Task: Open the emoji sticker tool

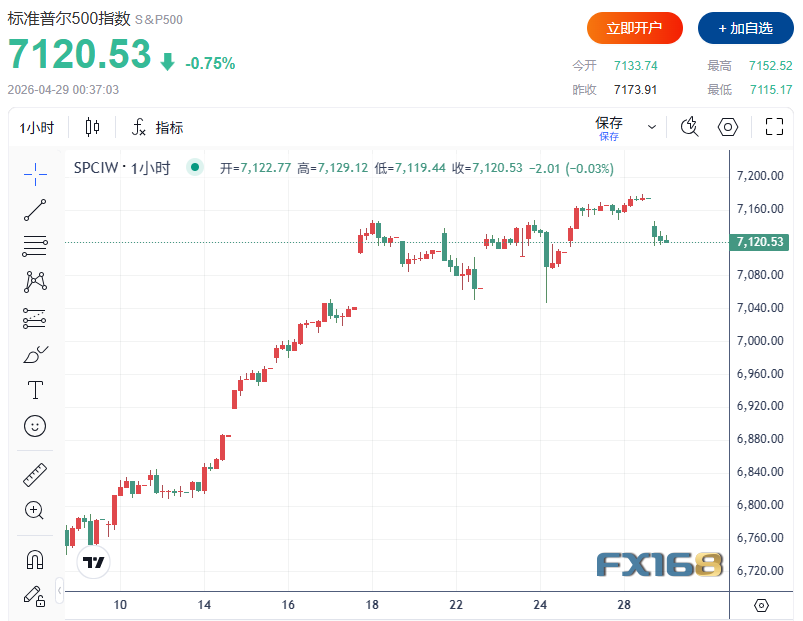Action: pyautogui.click(x=35, y=426)
